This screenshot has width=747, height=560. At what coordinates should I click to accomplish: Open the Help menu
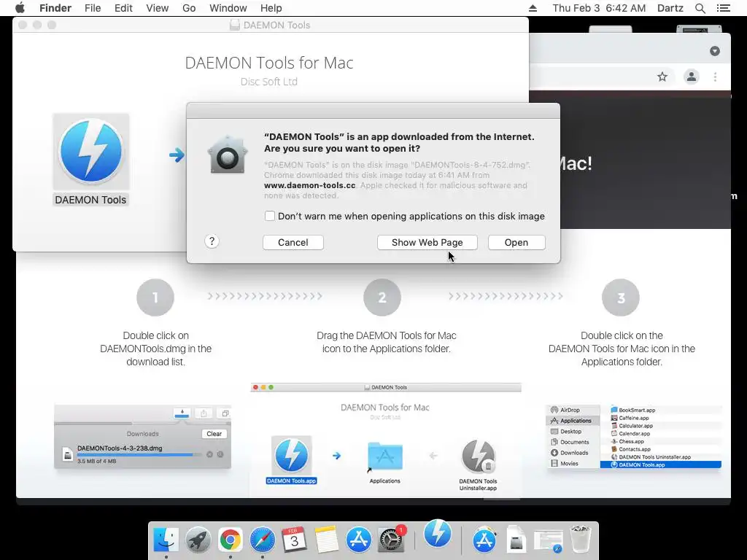point(271,8)
